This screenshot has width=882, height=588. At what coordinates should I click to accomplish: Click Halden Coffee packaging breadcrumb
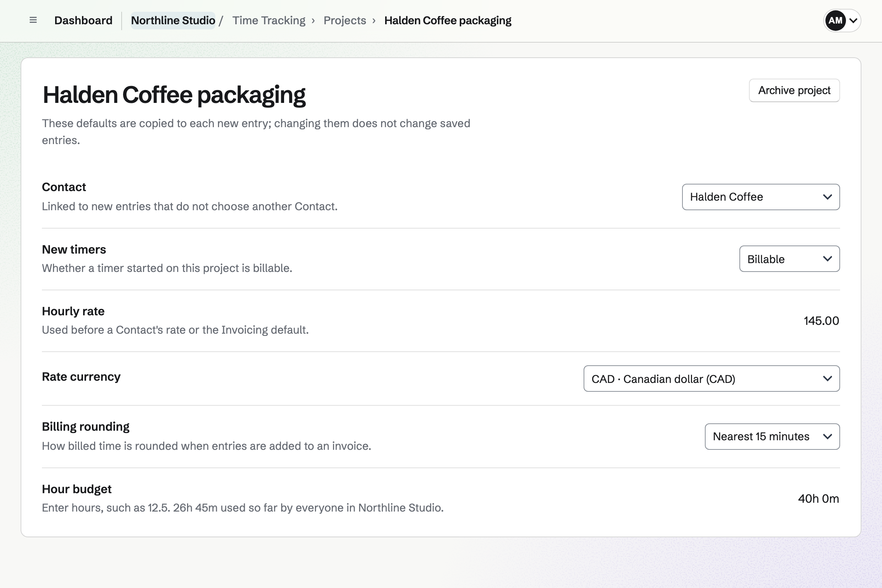click(448, 20)
